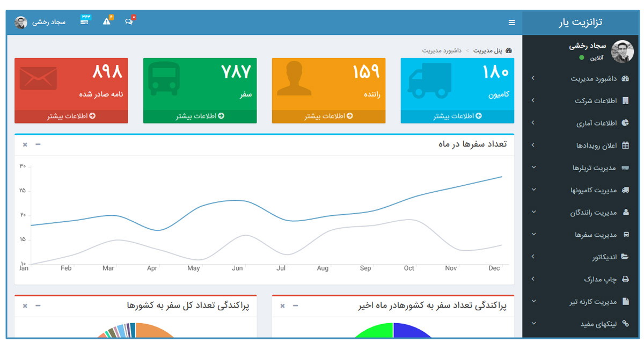This screenshot has height=349, width=644.
Task: Expand chevron beside اعلان رویدادها
Action: click(x=533, y=146)
